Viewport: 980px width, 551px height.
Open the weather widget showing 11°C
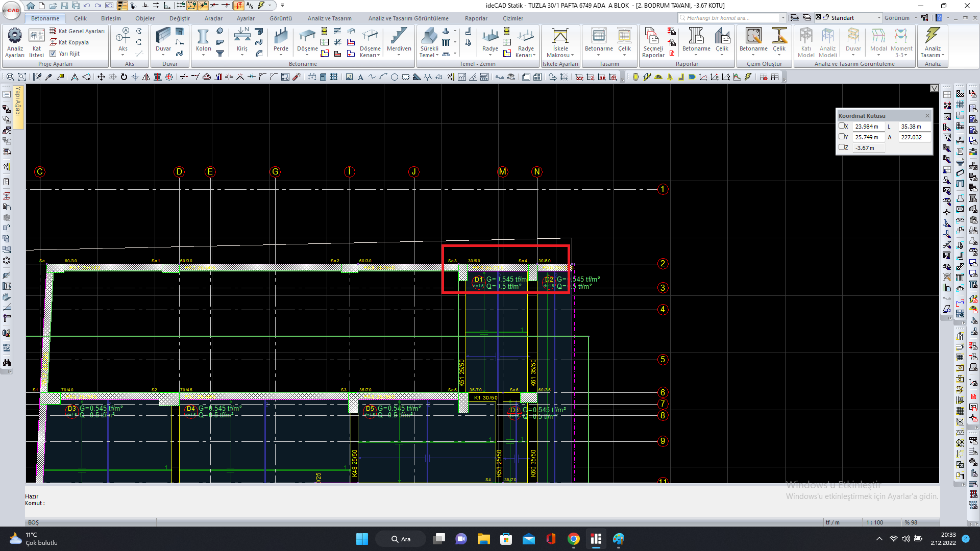pyautogui.click(x=34, y=539)
